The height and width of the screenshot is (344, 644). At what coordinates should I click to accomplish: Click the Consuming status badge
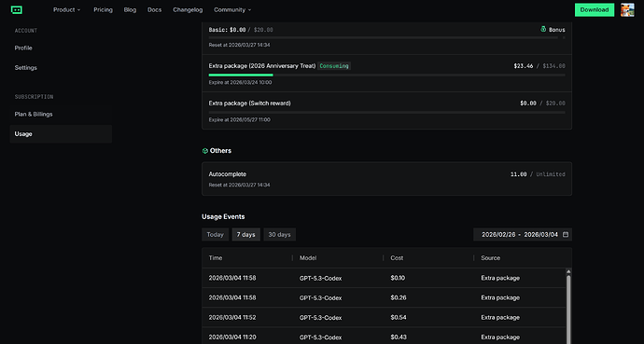334,66
